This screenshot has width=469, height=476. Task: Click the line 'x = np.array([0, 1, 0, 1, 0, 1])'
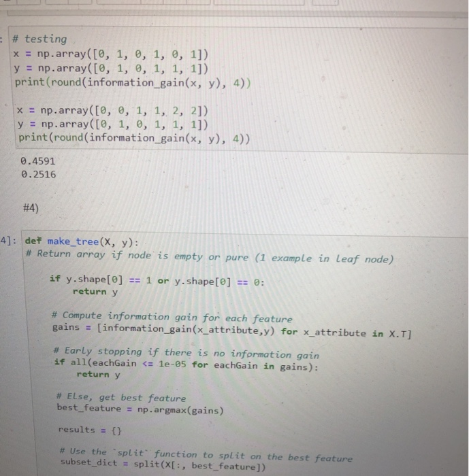(x=111, y=54)
